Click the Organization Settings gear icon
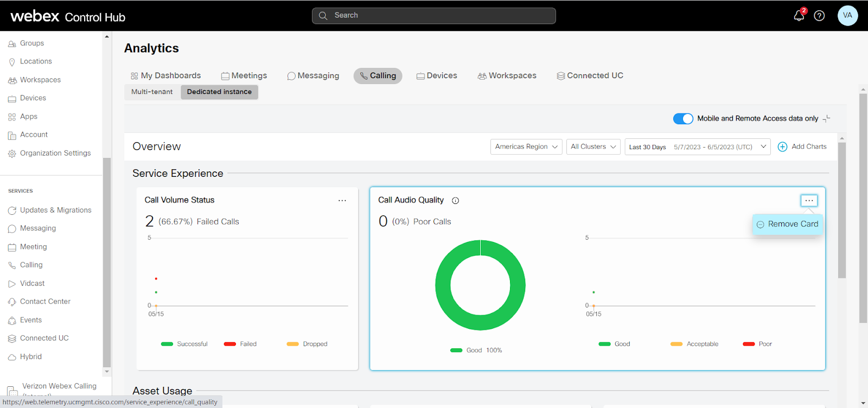868x408 pixels. click(12, 154)
